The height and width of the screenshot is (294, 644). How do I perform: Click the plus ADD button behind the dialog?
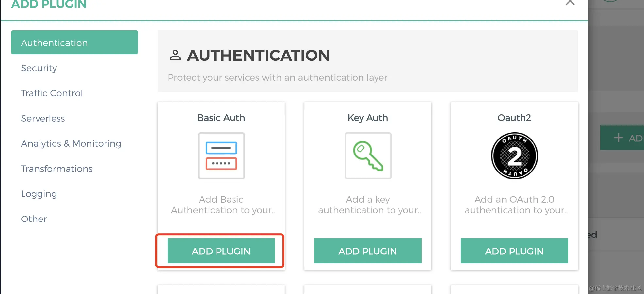(624, 138)
